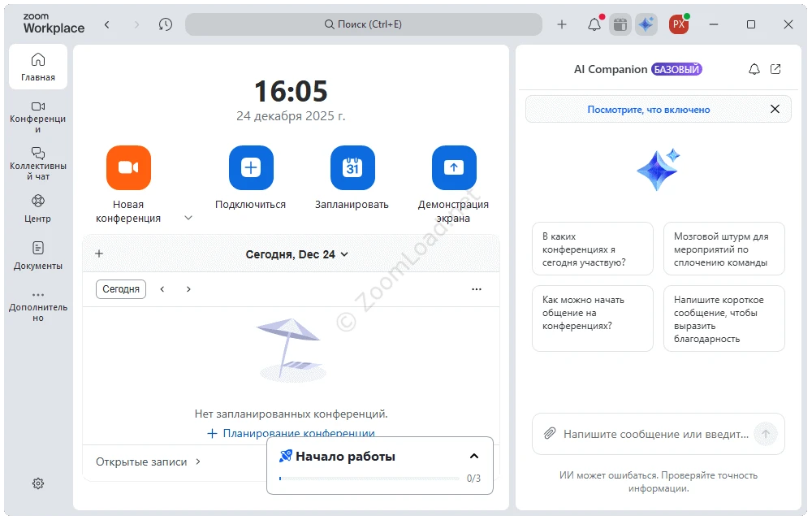Viewport: 812px width, 520px height.
Task: Pop out AI Companion panel window
Action: tap(775, 69)
